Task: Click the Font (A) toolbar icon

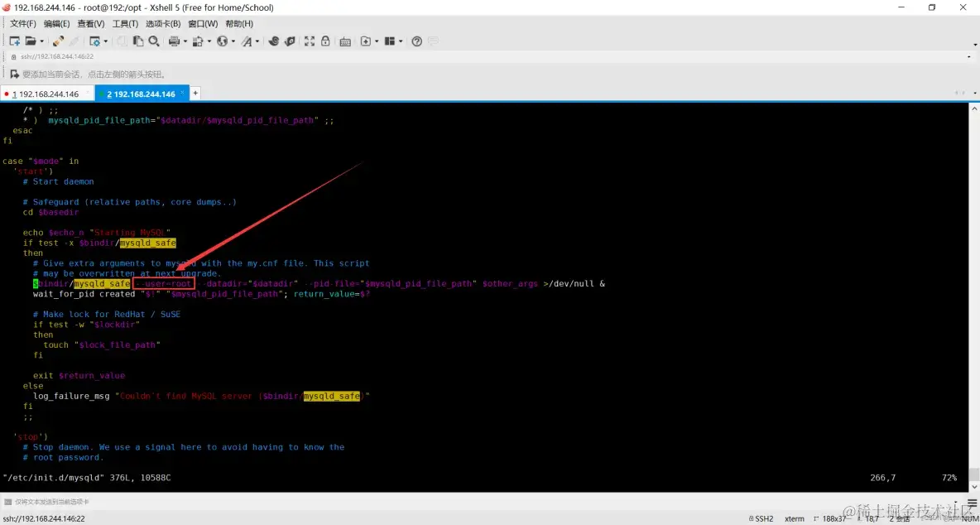Action: point(247,41)
